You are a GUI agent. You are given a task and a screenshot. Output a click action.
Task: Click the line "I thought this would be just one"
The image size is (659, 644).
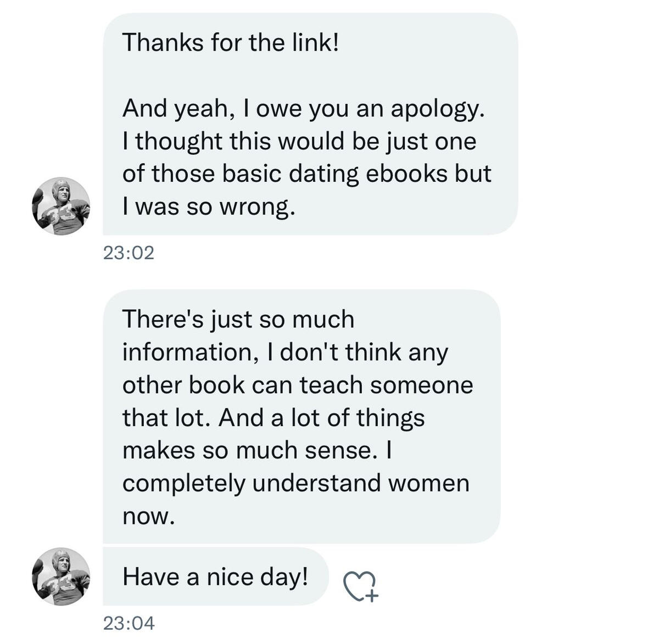click(x=299, y=141)
